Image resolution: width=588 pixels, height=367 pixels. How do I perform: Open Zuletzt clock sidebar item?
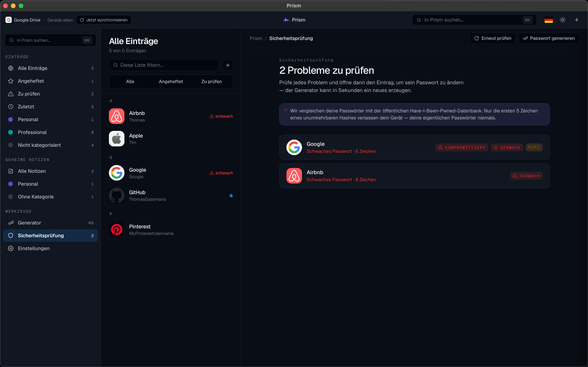coord(51,107)
